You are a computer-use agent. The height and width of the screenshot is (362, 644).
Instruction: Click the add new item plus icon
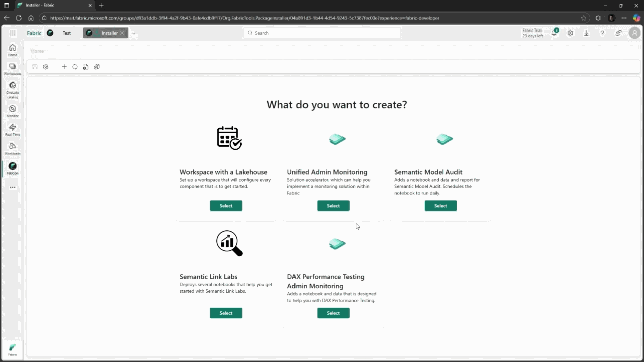tap(64, 67)
